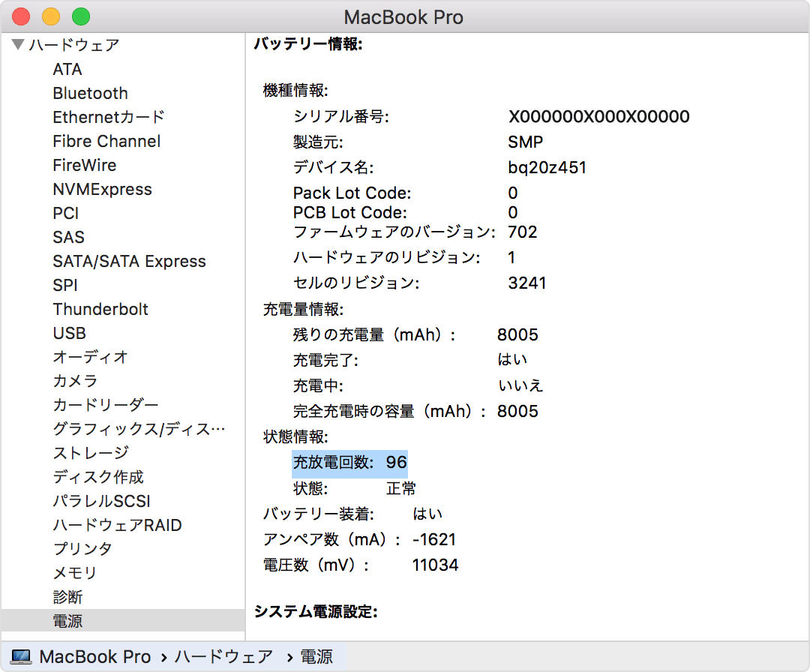Click the 製造元 value SMP

point(525,142)
